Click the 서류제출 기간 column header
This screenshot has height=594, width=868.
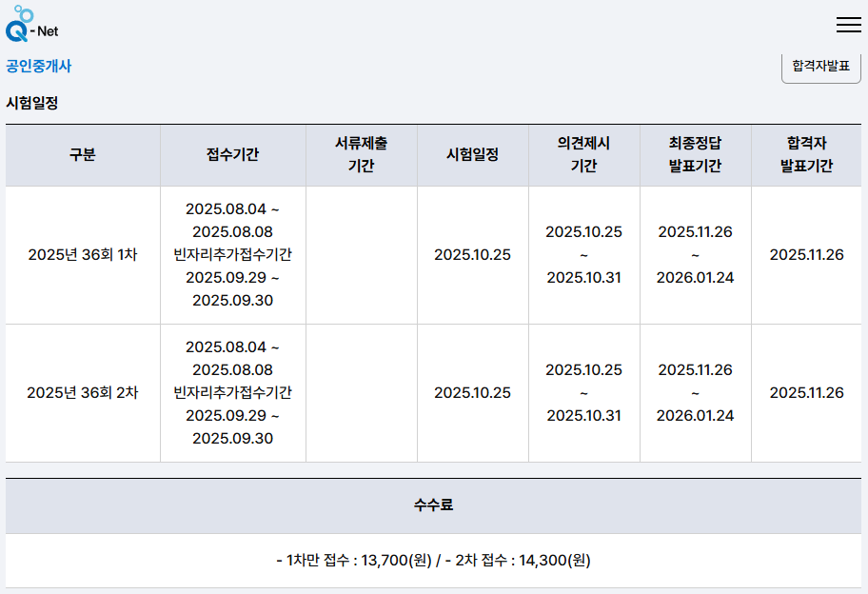click(361, 153)
